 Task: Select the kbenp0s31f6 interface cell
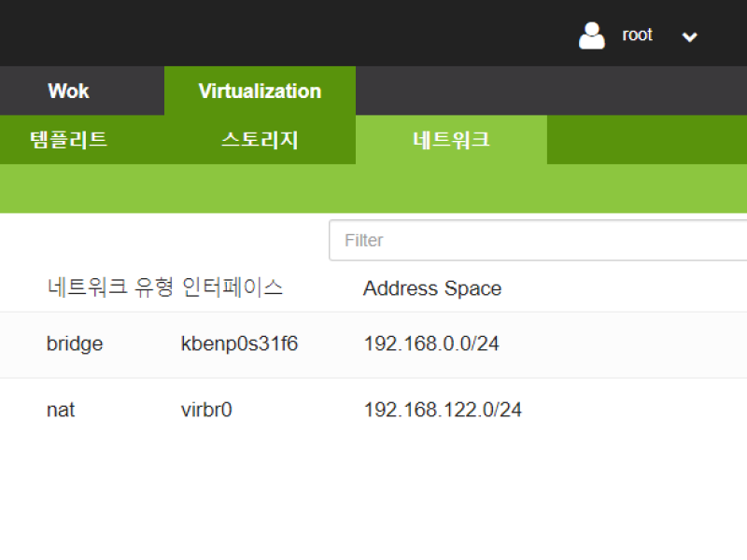point(239,343)
